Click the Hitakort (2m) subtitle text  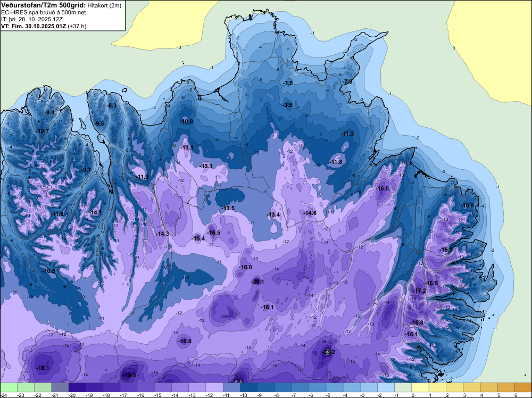[x=104, y=5]
